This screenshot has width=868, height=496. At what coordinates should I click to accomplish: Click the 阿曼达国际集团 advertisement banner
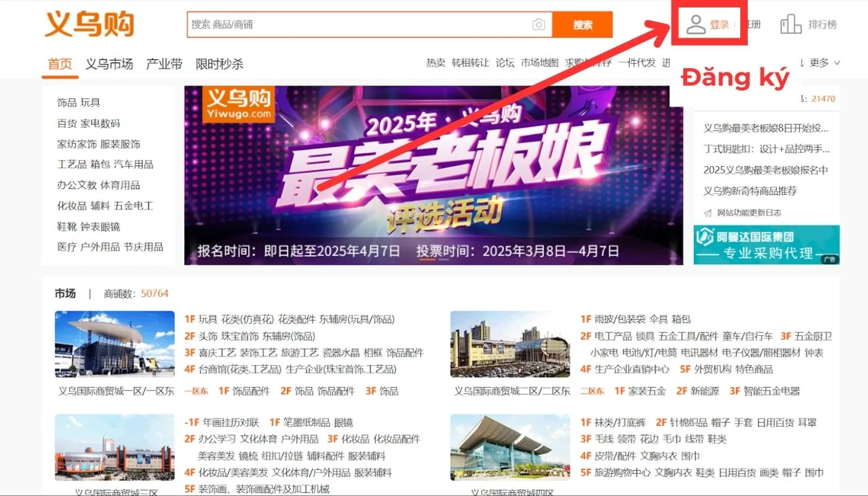tap(766, 245)
